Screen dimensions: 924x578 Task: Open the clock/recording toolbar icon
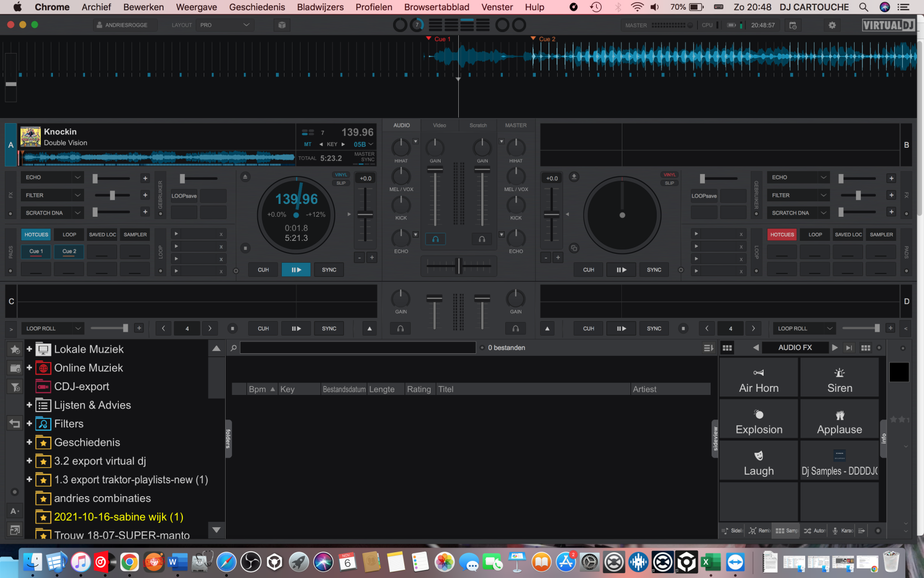pyautogui.click(x=793, y=25)
